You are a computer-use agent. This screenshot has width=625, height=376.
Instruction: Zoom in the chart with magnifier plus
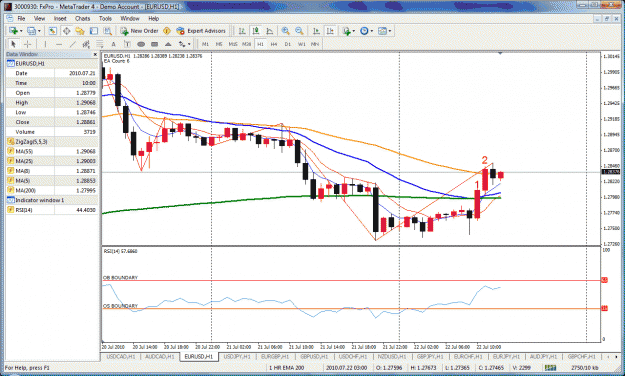pos(285,31)
